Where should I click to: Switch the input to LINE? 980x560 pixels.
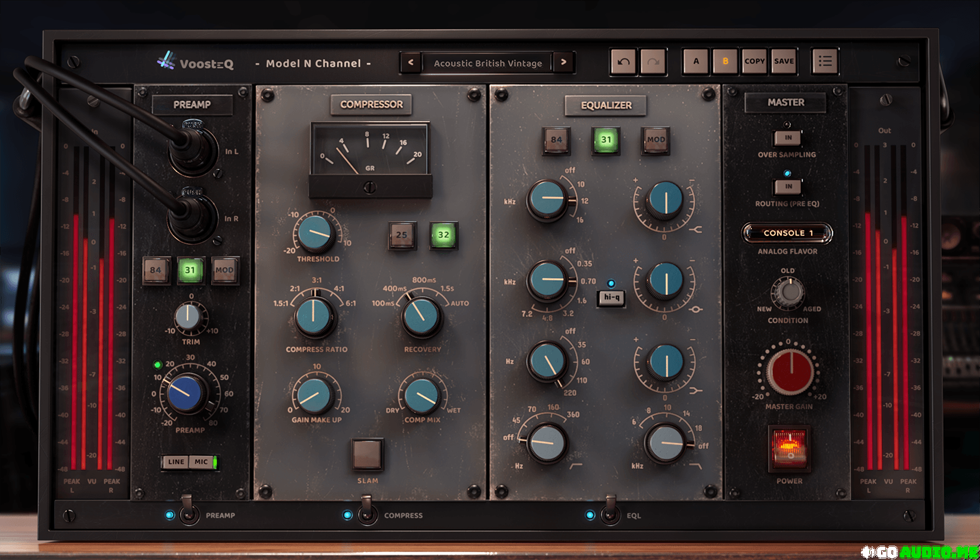pos(176,462)
